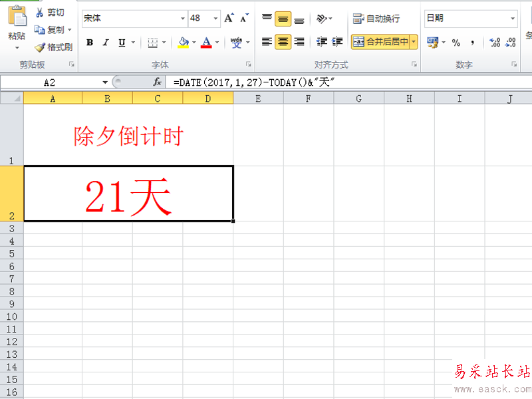Click the Paste clipboard icon

17,15
